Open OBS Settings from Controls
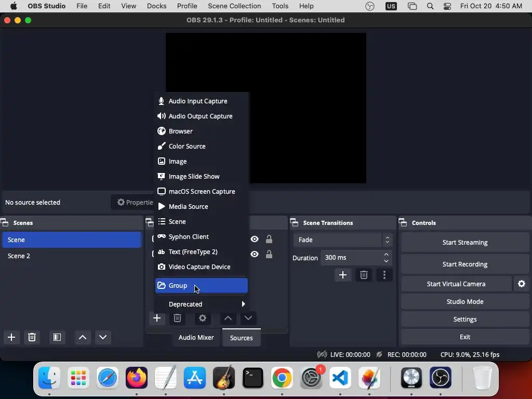The image size is (532, 399). 465,320
